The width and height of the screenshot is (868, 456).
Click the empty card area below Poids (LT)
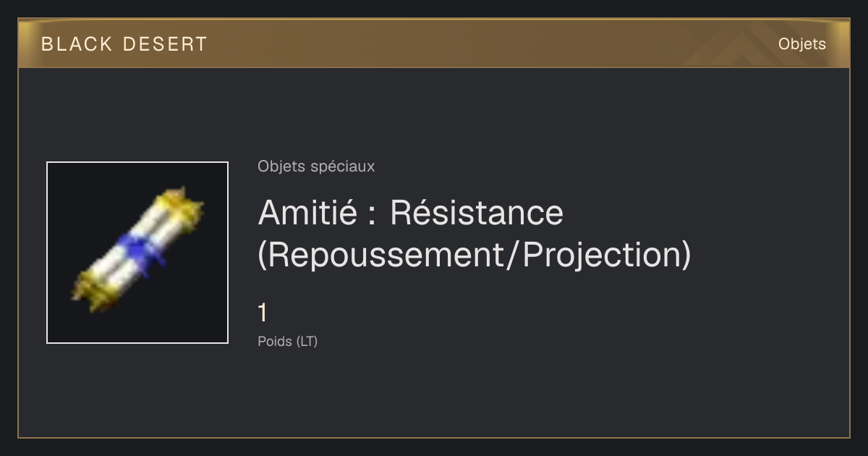[x=434, y=394]
